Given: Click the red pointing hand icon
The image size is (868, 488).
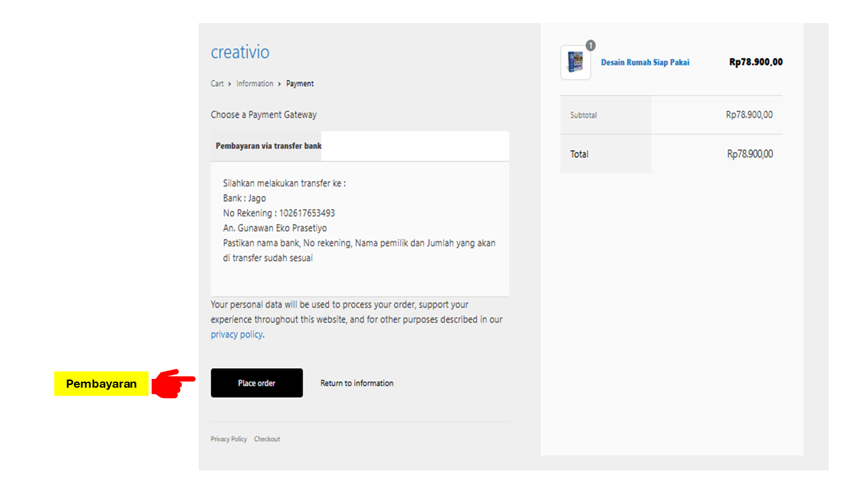Looking at the screenshot, I should (172, 384).
